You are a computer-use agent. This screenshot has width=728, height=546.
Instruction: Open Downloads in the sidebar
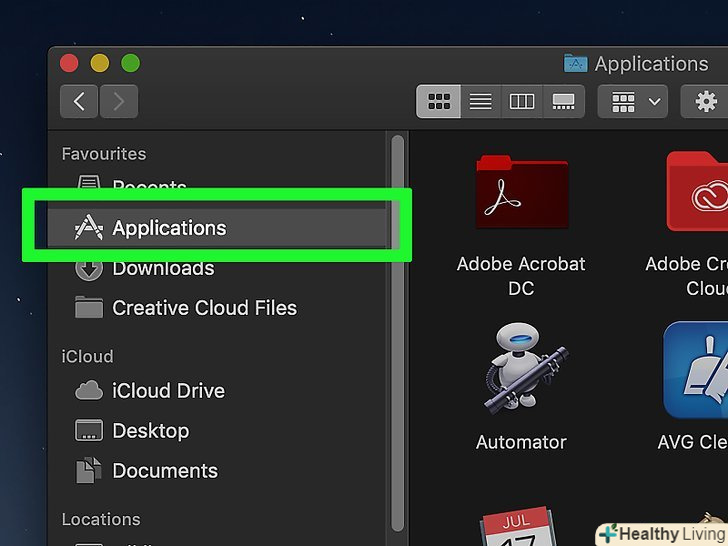coord(217,268)
